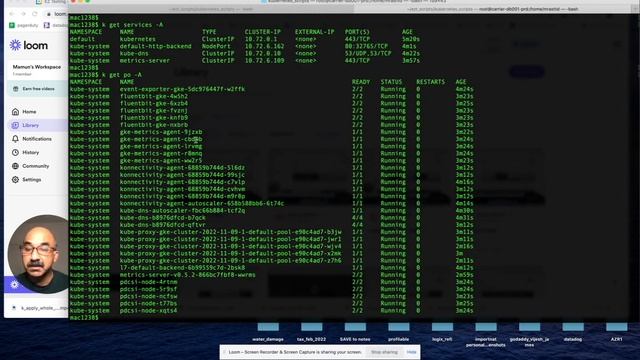This screenshot has height=360, width=640.
Task: Open the History clock icon in Loom
Action: 16,152
